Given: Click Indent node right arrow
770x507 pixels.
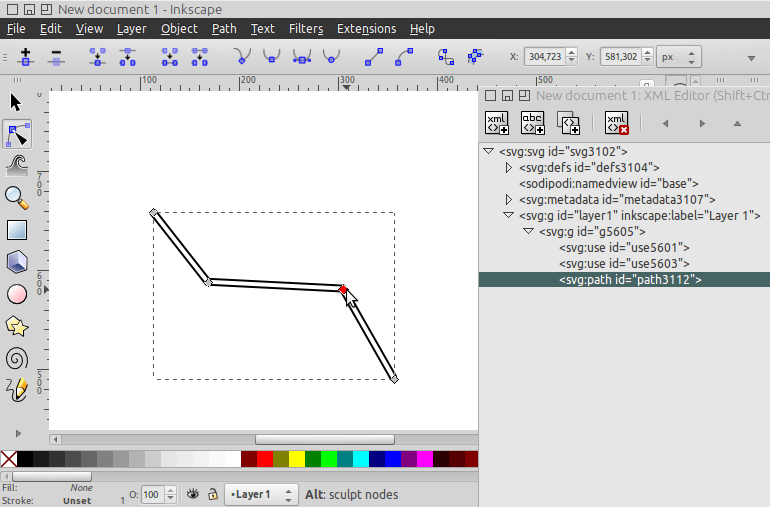Looking at the screenshot, I should [x=702, y=123].
